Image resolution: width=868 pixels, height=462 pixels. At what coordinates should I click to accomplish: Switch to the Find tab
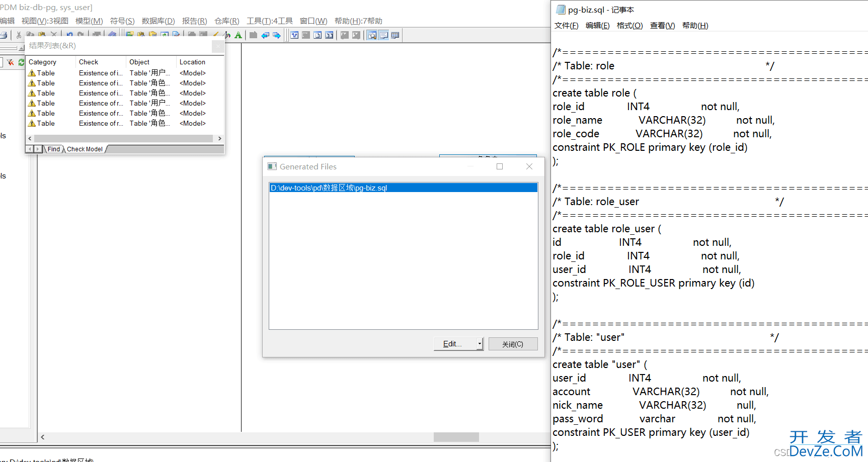click(x=54, y=149)
